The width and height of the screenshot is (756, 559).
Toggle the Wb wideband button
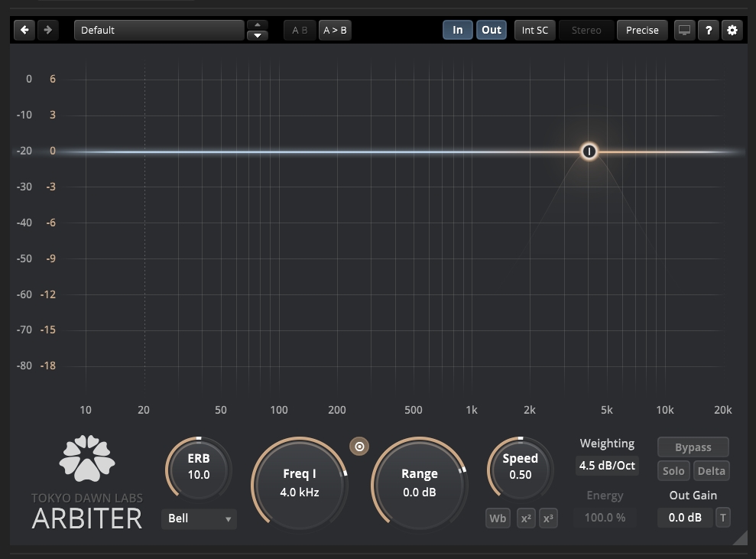tap(498, 518)
